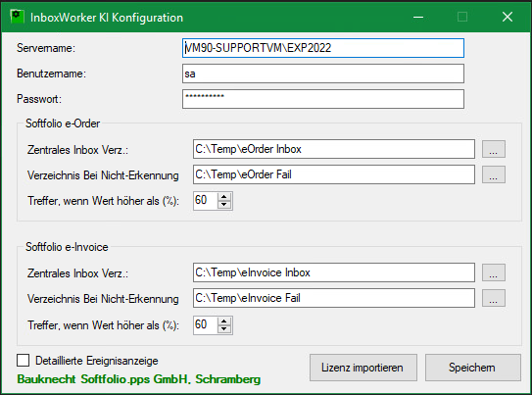
Task: Decrease e-Order hit percentage with down arrow
Action: (x=224, y=205)
